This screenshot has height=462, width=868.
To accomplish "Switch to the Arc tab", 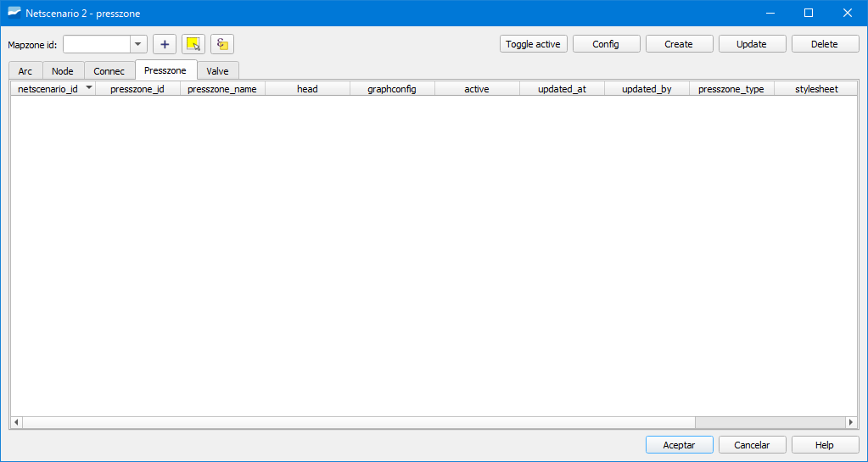I will click(x=25, y=71).
